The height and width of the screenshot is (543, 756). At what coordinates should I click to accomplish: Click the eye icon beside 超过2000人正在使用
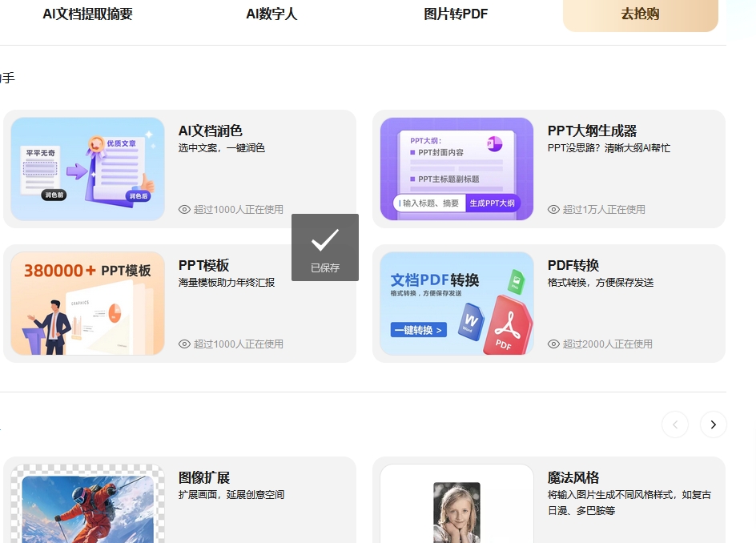553,344
